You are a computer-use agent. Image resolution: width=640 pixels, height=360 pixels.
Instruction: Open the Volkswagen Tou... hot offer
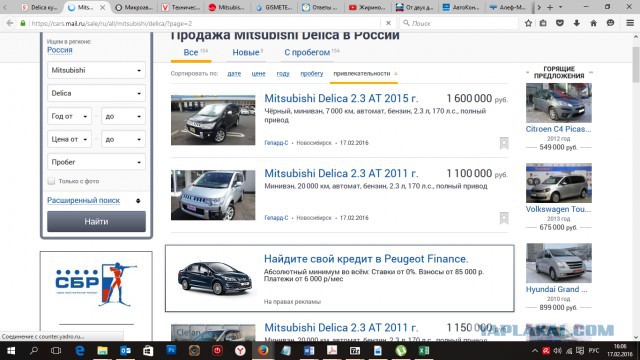(x=558, y=209)
